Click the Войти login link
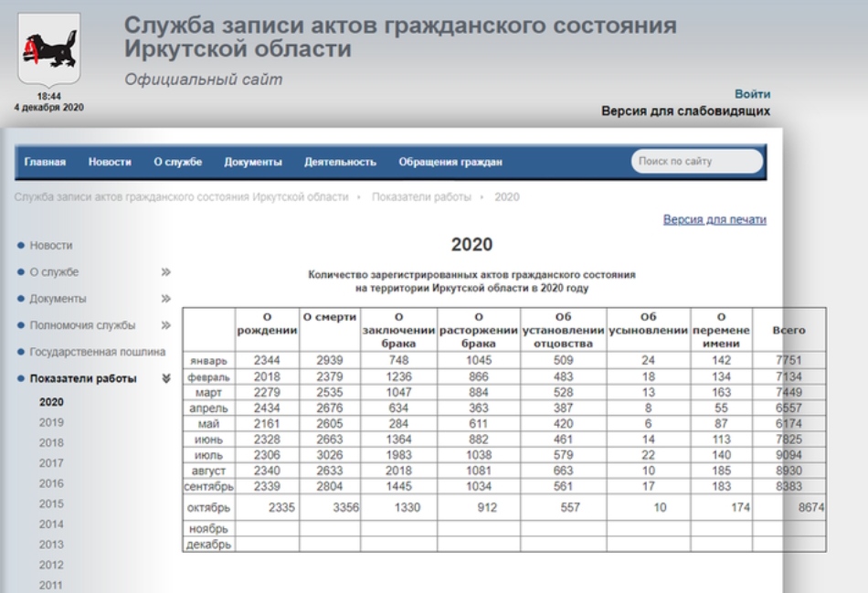The image size is (868, 593). [752, 94]
